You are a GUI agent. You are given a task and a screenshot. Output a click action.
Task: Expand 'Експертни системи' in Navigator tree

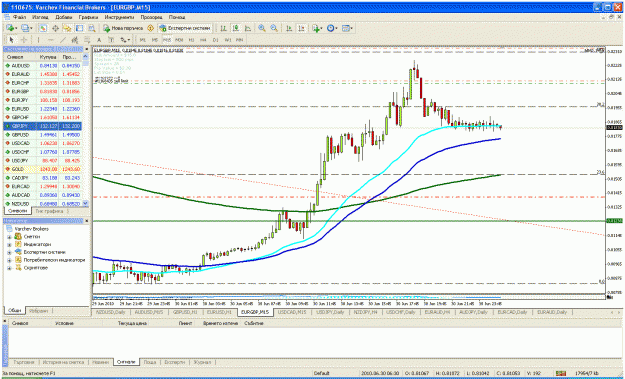tap(9, 252)
